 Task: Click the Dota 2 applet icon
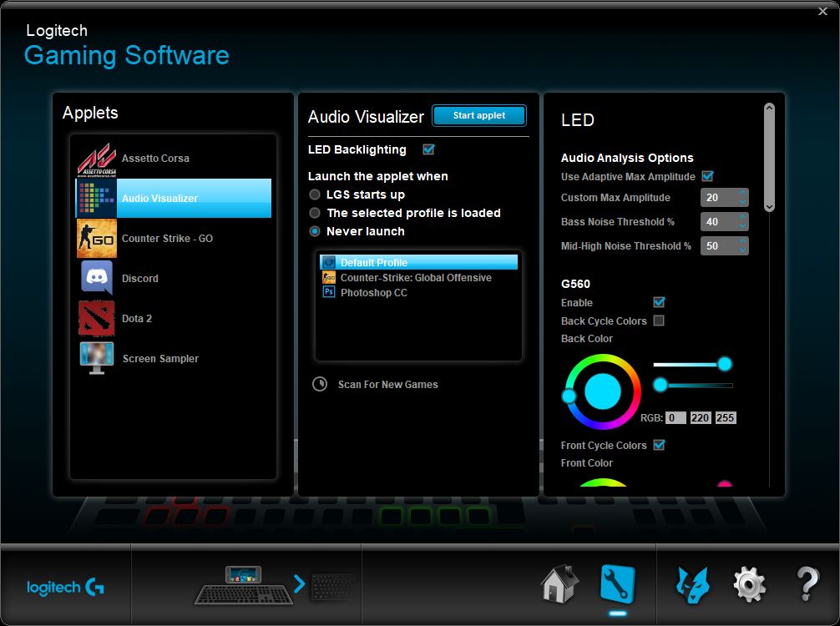click(96, 318)
